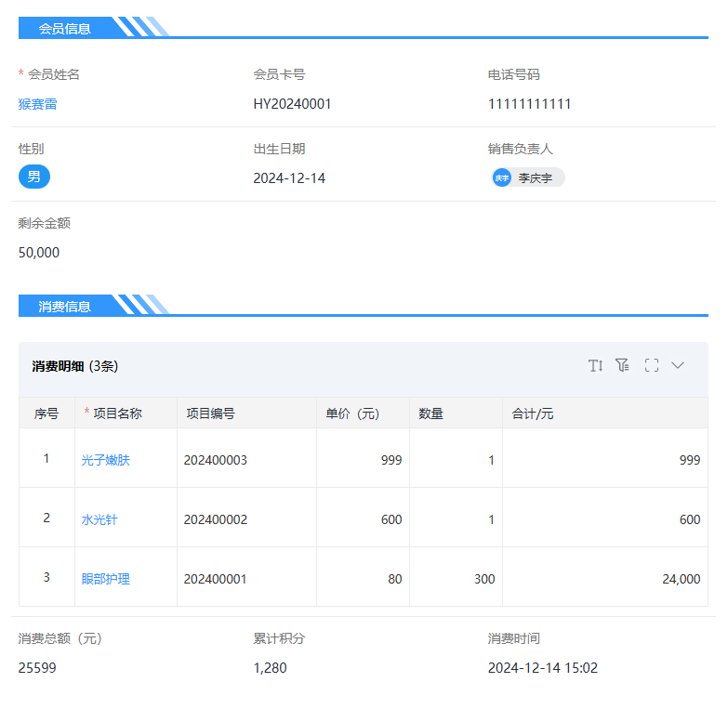Open the filter icon in 消费明细 toolbar

pyautogui.click(x=623, y=365)
